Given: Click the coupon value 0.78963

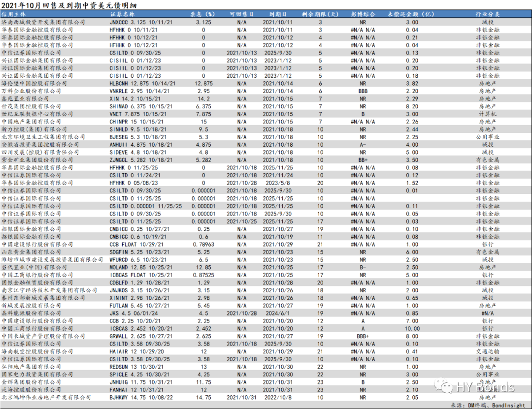Looking at the screenshot, I should point(203,244).
